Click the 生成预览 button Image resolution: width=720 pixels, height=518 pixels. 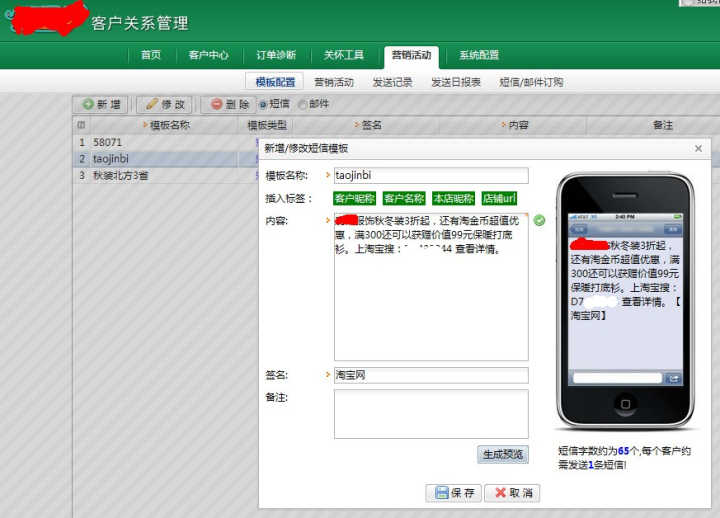pos(502,454)
